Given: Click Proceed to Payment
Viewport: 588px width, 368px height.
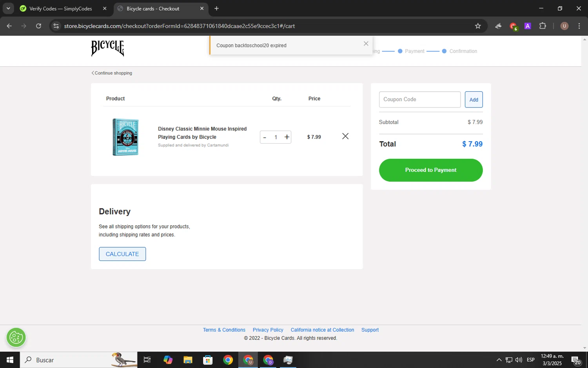Looking at the screenshot, I should click(431, 170).
